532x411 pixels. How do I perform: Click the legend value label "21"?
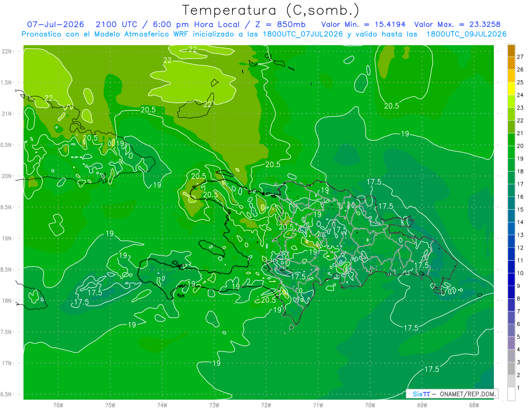[520, 133]
